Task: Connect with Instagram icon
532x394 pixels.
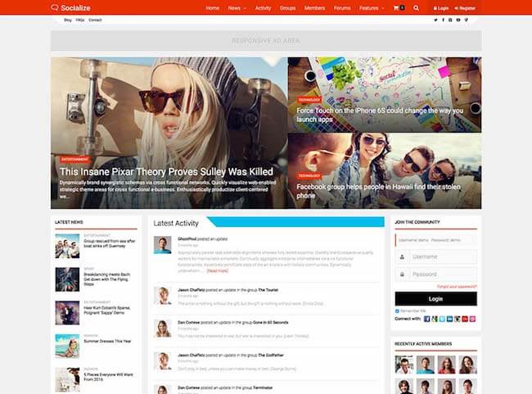Action: pyautogui.click(x=458, y=319)
